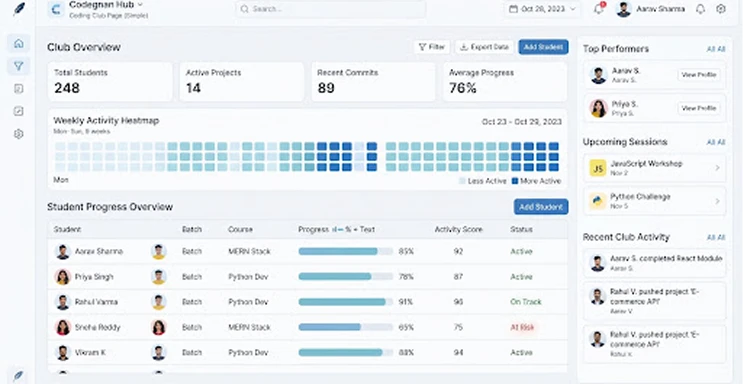Click the Recent Commits 89 card

click(x=373, y=82)
